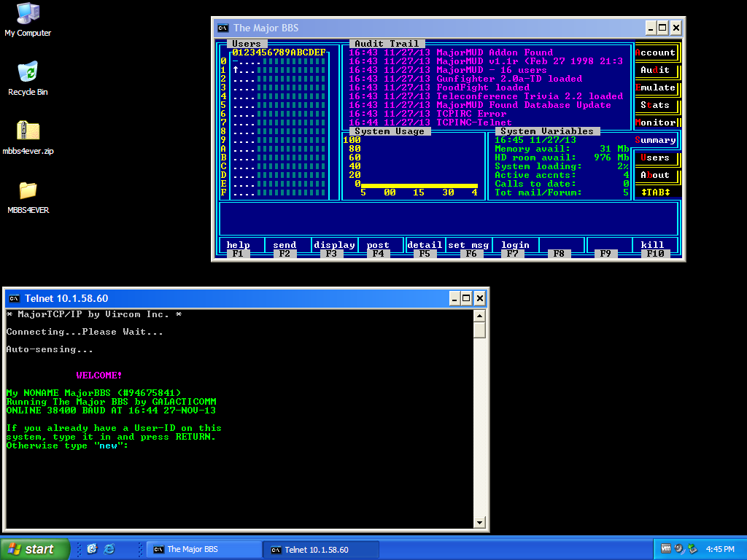Click the Summary button

point(655,140)
